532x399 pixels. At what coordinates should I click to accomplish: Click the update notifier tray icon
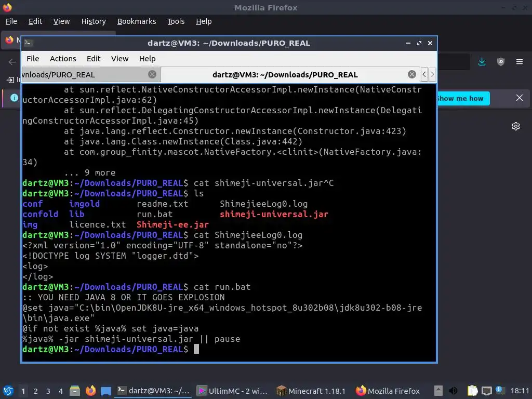click(x=499, y=390)
